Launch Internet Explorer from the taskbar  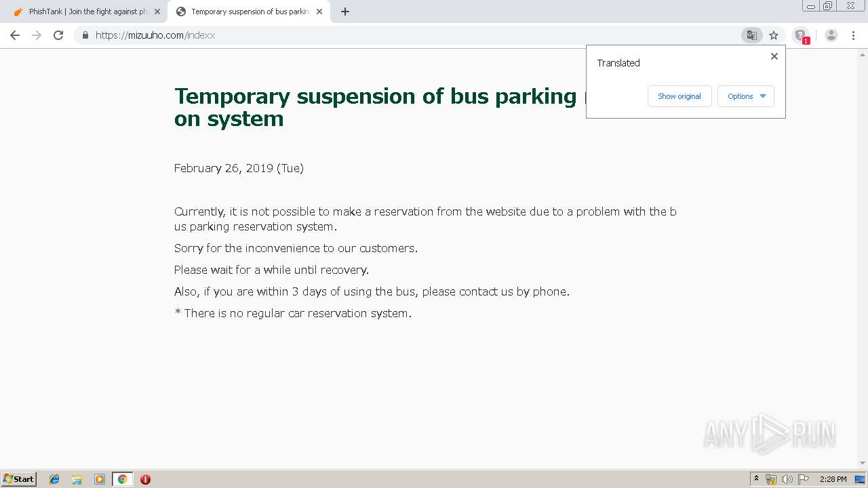pos(54,479)
